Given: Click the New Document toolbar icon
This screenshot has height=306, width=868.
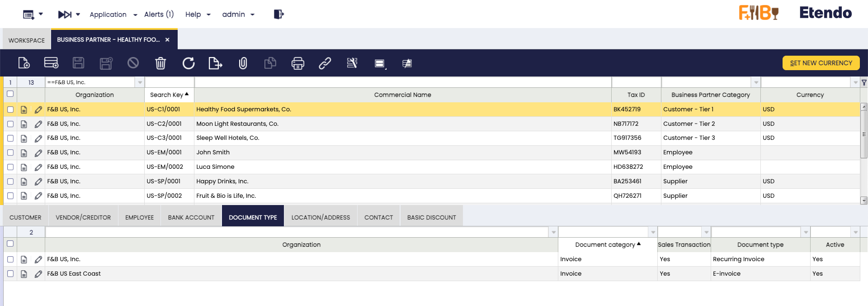Looking at the screenshot, I should (x=24, y=63).
